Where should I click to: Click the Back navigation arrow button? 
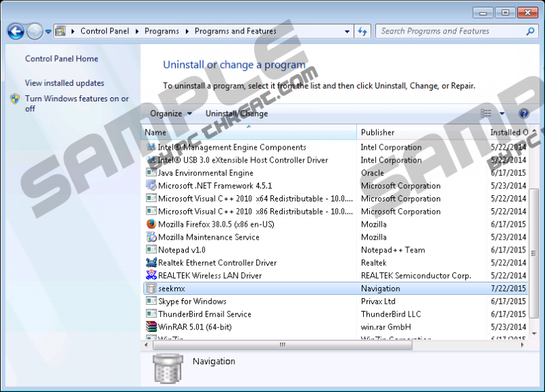[16, 31]
